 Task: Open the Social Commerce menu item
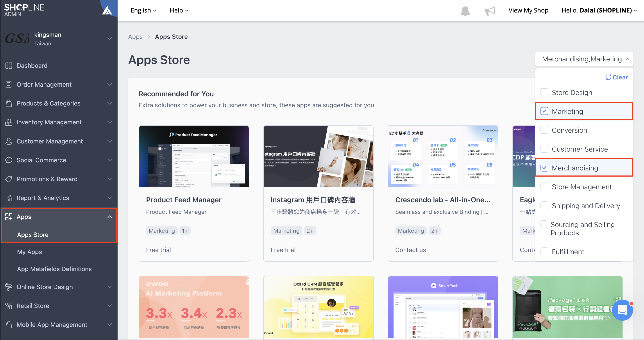pyautogui.click(x=41, y=160)
